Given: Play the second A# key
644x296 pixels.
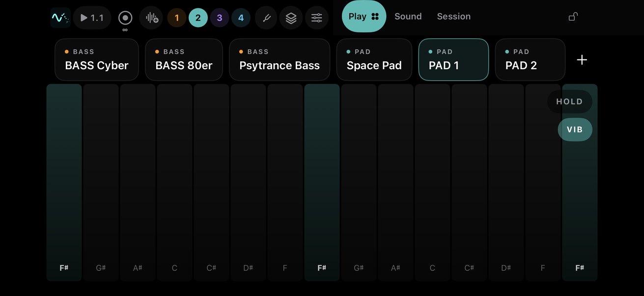Looking at the screenshot, I should [x=395, y=182].
